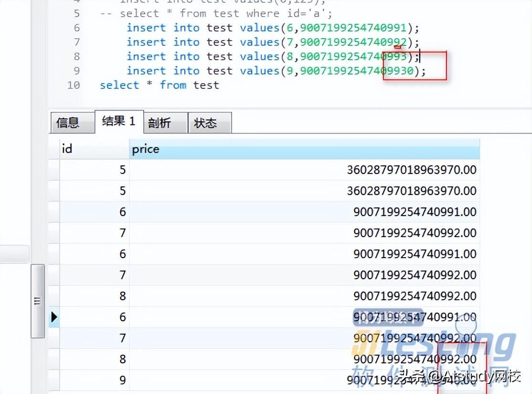Select the row with id 9

pyautogui.click(x=123, y=380)
